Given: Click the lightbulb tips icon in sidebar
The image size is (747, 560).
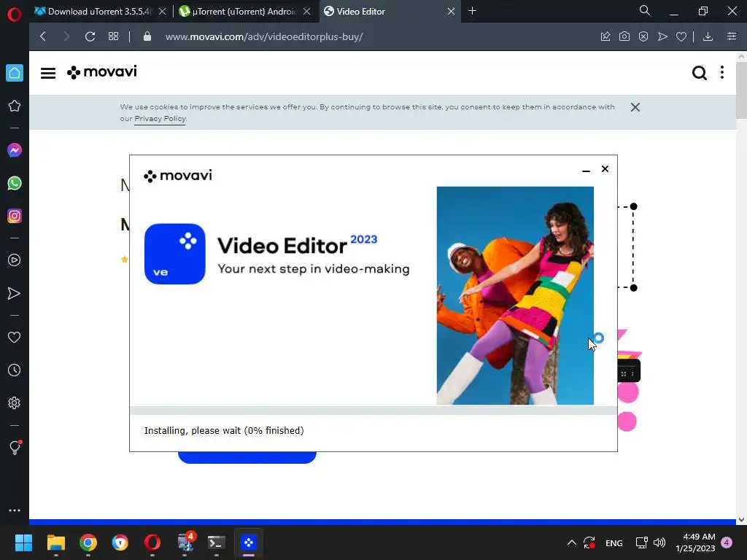Looking at the screenshot, I should click(x=15, y=447).
